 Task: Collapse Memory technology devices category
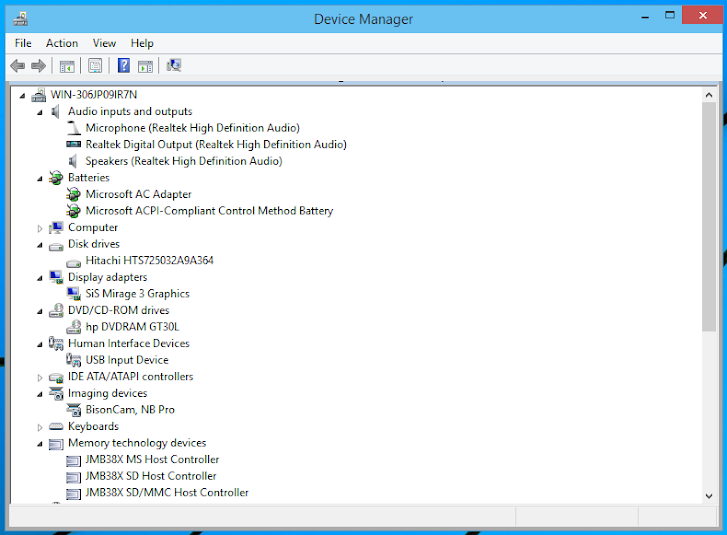[x=40, y=444]
